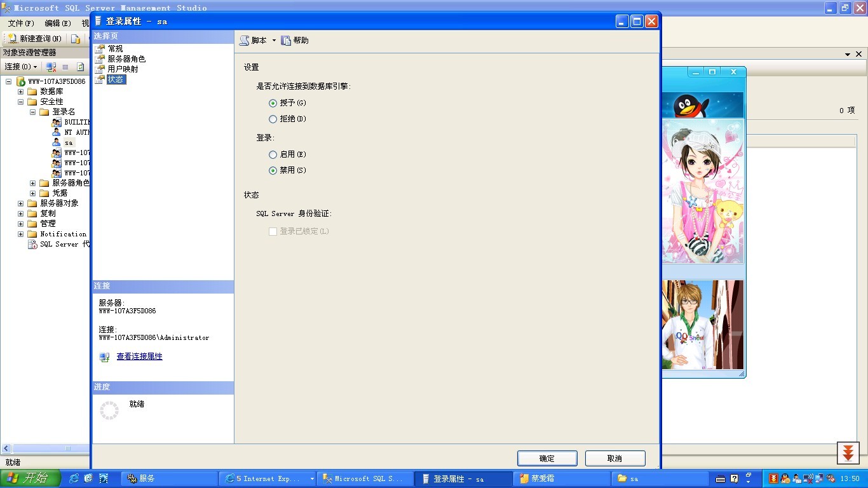The height and width of the screenshot is (488, 868).
Task: Select the NT AUTH login entry
Action: 77,132
